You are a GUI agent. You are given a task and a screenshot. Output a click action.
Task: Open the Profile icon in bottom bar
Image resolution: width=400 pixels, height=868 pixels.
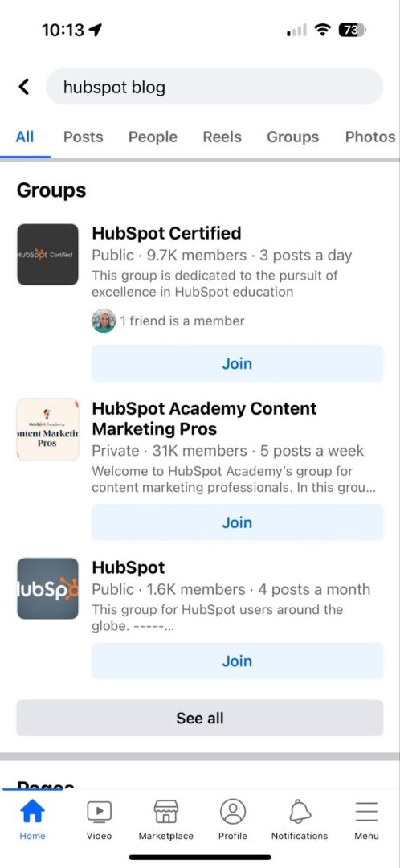coord(233,812)
